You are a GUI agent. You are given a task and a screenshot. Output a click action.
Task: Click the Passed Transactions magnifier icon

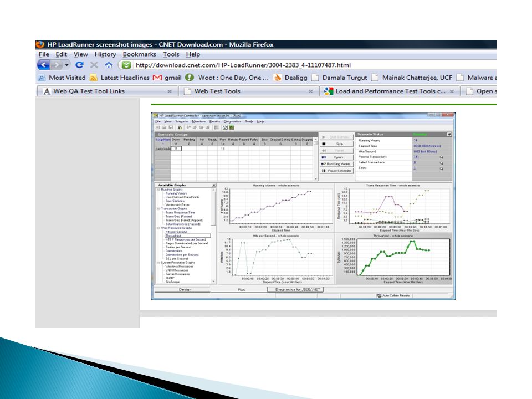(x=442, y=157)
